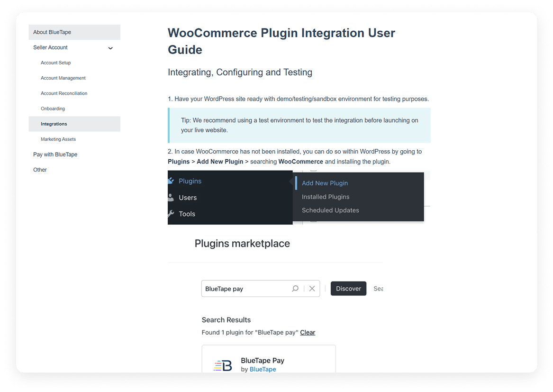
Task: Click the tip about using a test environment
Action: point(299,125)
